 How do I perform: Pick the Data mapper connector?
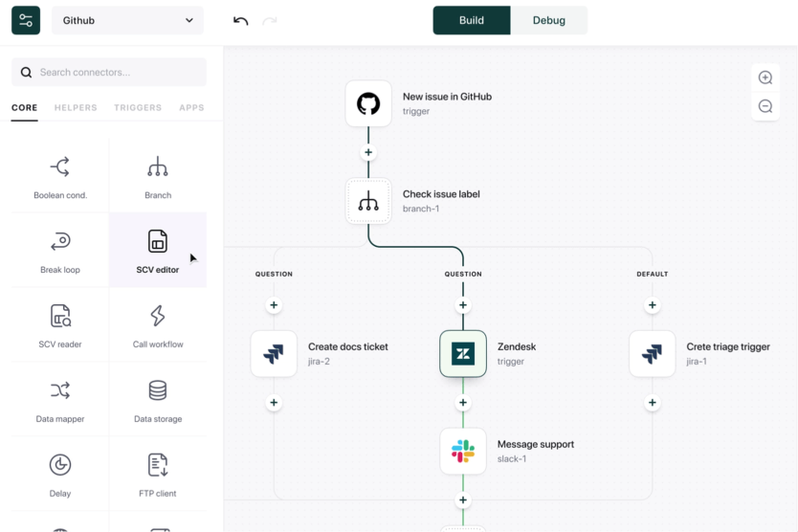[x=60, y=399]
